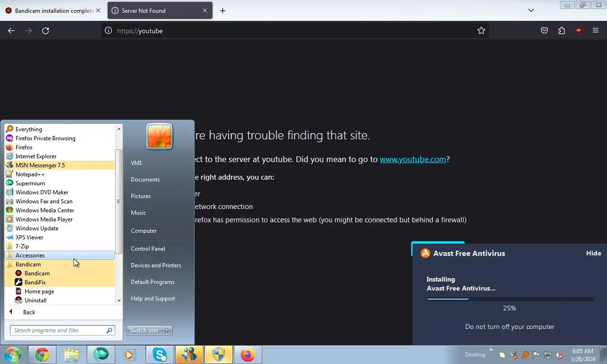Screen dimensions: 607x364
Task: Expand the Accessories folder in Start menu
Action: (x=59, y=255)
